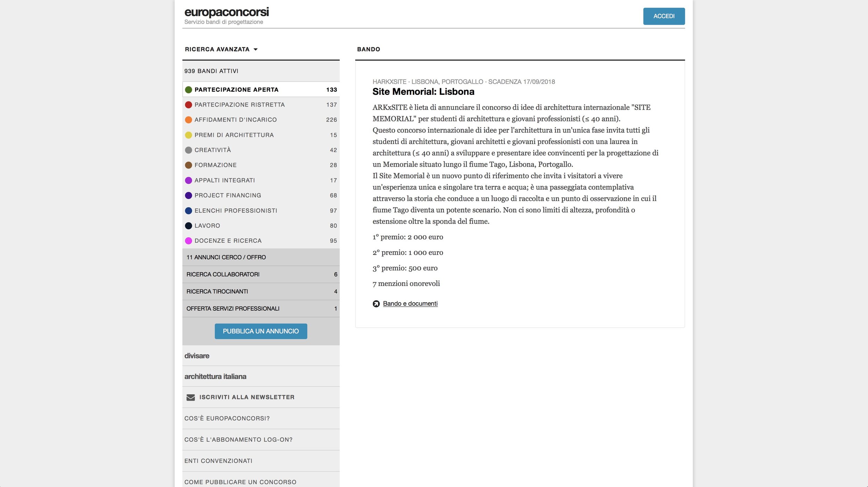
Task: Go to the divisare site link
Action: (x=197, y=356)
